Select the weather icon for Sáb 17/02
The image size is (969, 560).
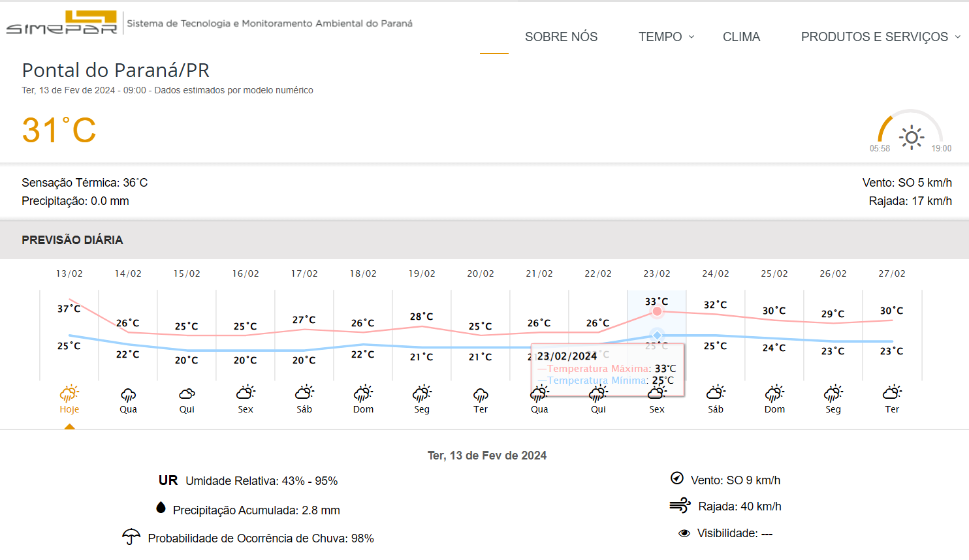point(304,392)
